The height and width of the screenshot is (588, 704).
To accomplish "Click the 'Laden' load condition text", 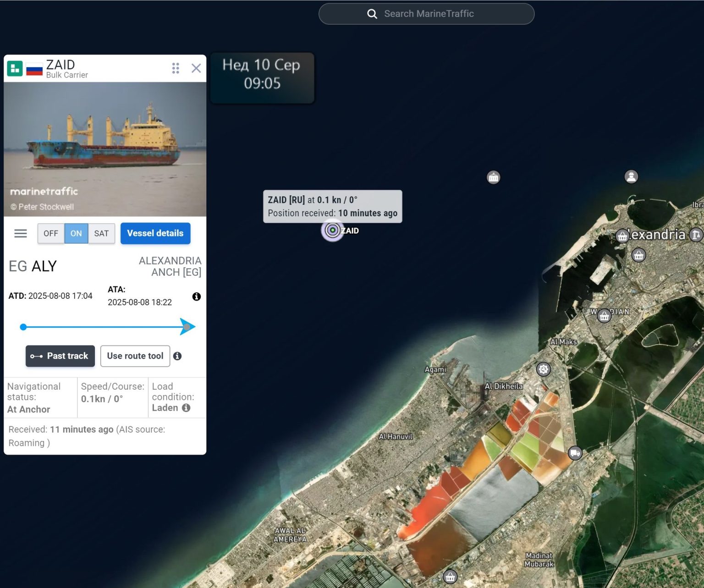I will pyautogui.click(x=165, y=408).
